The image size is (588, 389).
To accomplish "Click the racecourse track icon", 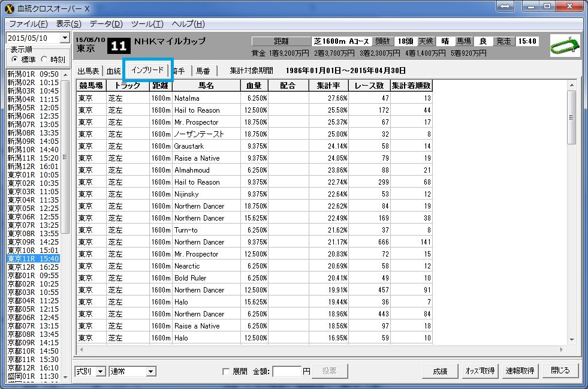I will [565, 46].
